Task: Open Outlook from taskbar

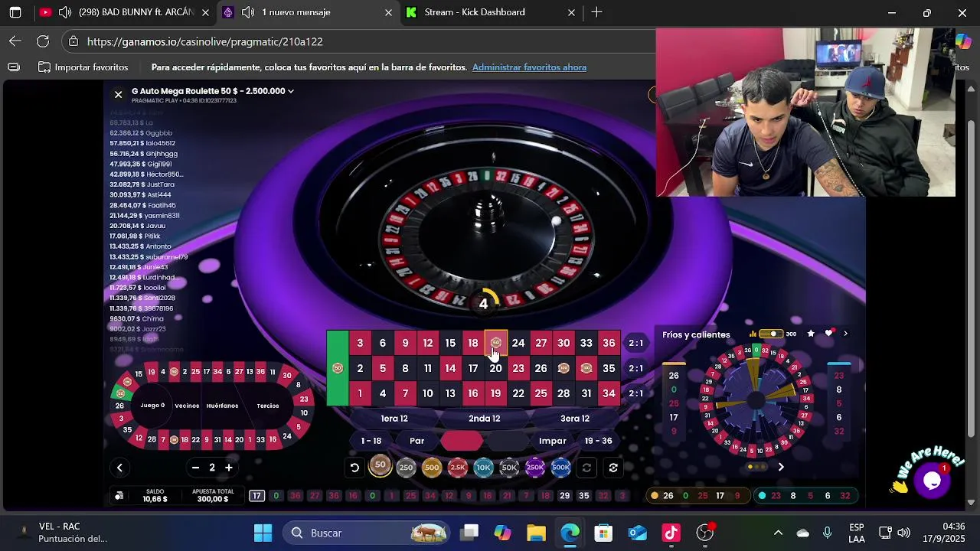Action: click(x=638, y=533)
